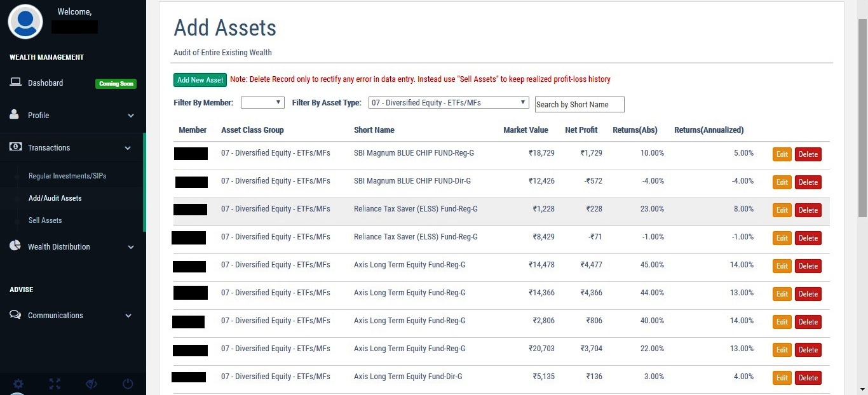Open settings gear in sidebar footer
The image size is (868, 395).
coord(18,384)
